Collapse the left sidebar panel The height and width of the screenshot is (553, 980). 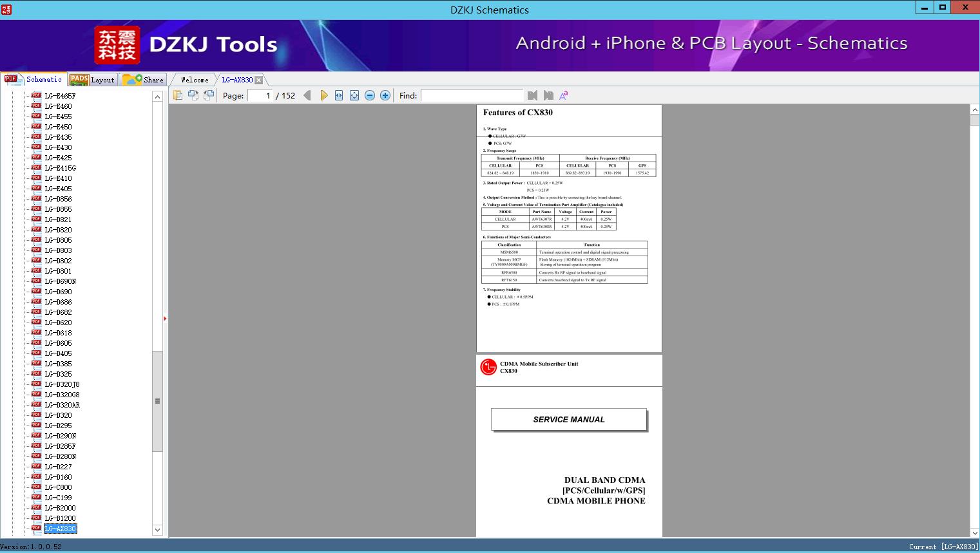point(165,318)
